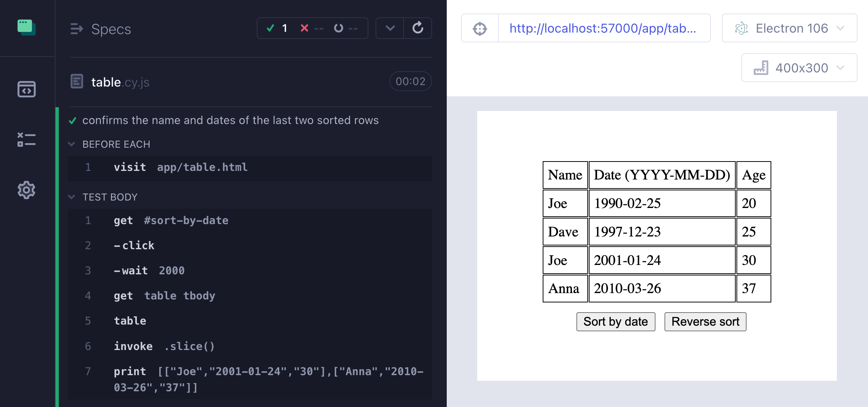Click the localhost URL input field
This screenshot has width=868, height=407.
point(602,28)
